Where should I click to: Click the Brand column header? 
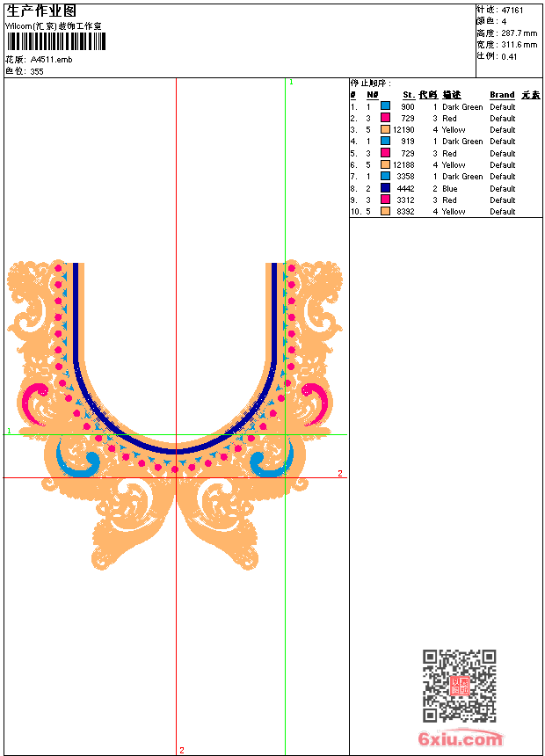(502, 95)
